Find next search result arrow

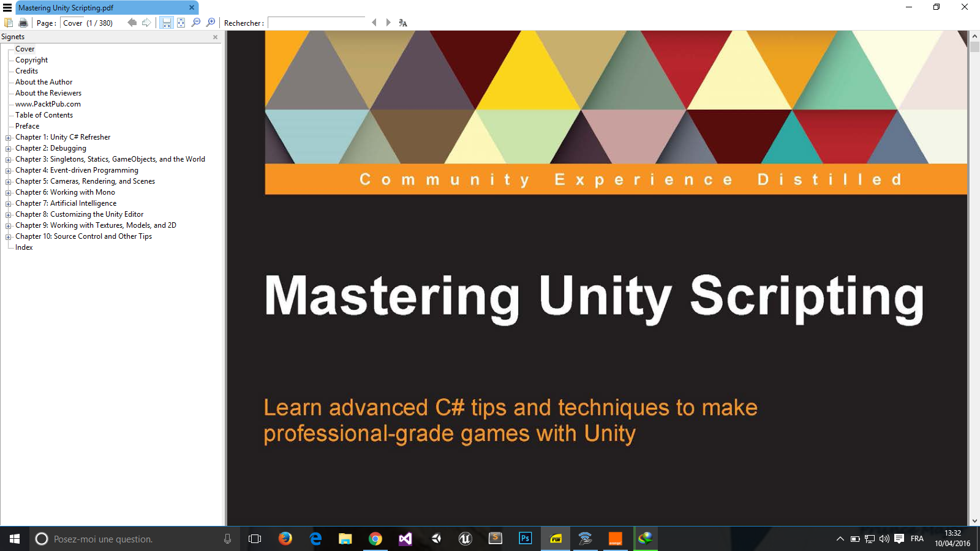coord(388,23)
